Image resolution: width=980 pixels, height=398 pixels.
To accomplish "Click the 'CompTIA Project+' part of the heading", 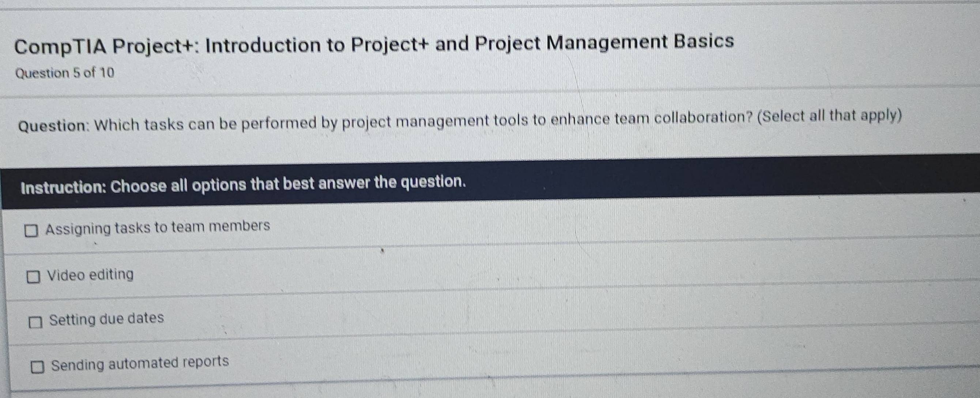I will [x=106, y=47].
